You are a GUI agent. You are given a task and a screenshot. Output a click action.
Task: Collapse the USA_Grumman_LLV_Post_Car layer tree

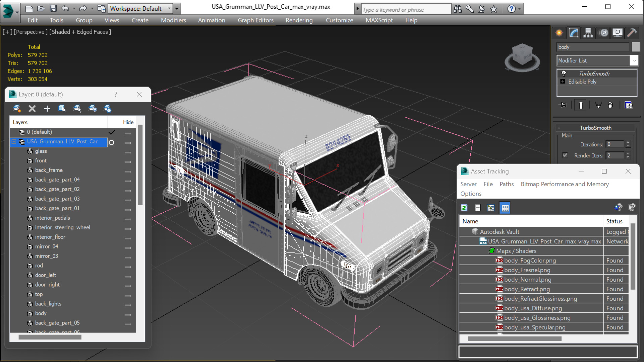14,142
